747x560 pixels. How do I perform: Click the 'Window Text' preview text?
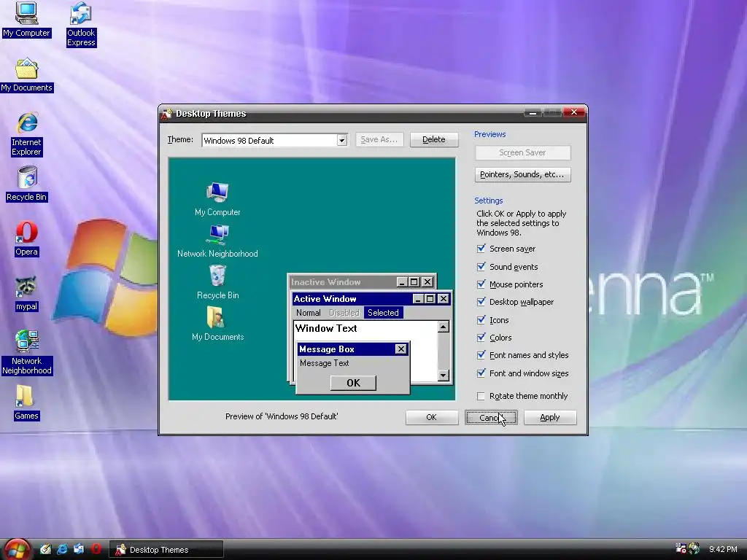[326, 328]
